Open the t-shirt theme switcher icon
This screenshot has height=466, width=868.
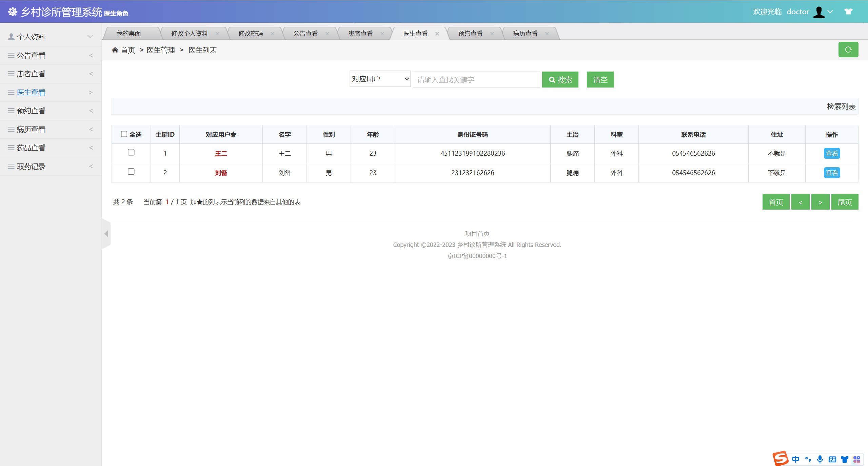[848, 11]
